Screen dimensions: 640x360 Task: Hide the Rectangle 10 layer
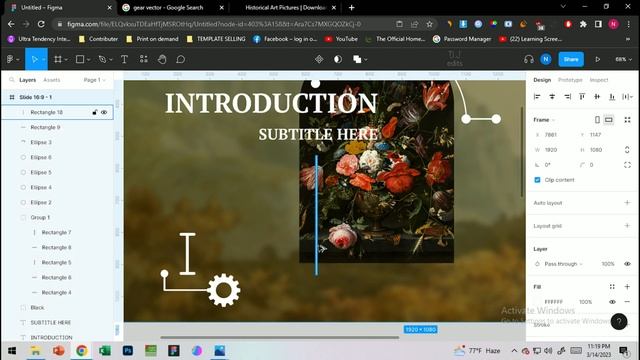point(104,112)
